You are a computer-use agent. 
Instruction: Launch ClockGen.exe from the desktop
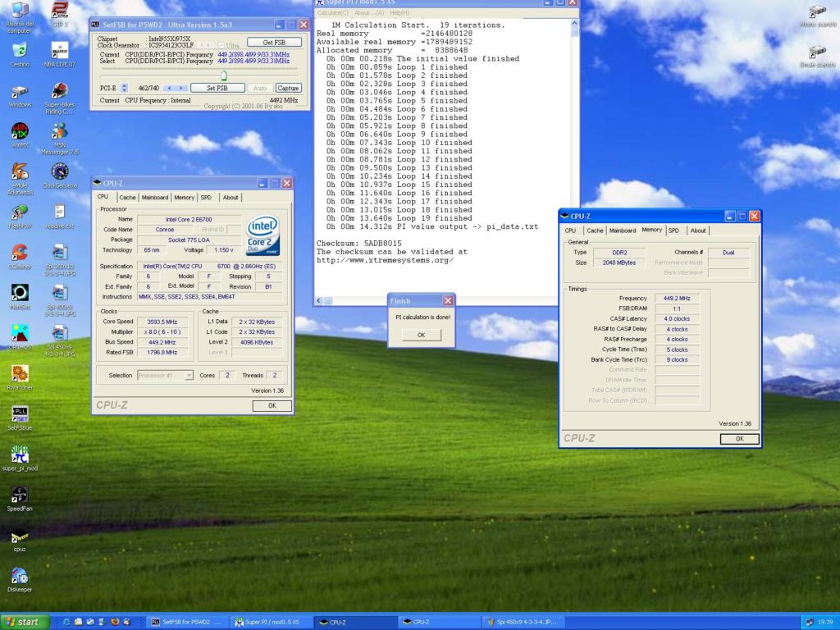59,176
